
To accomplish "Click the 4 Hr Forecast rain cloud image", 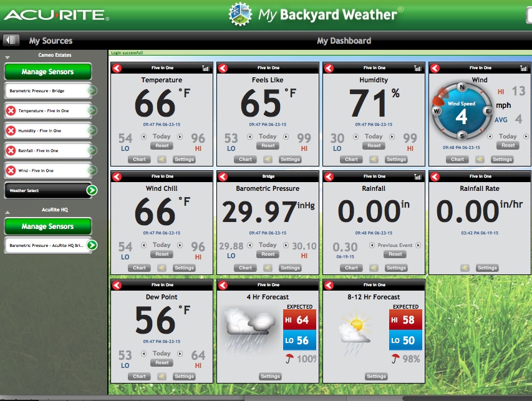I will tap(249, 329).
